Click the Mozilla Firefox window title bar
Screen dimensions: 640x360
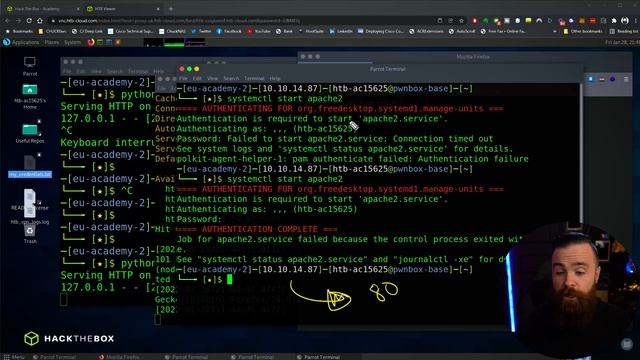pyautogui.click(x=465, y=57)
